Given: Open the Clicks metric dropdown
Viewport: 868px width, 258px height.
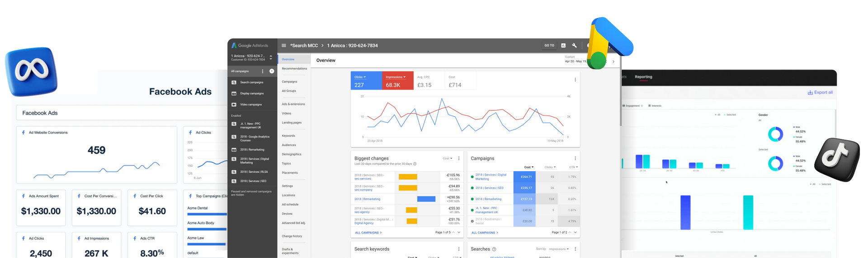Looking at the screenshot, I should click(360, 77).
